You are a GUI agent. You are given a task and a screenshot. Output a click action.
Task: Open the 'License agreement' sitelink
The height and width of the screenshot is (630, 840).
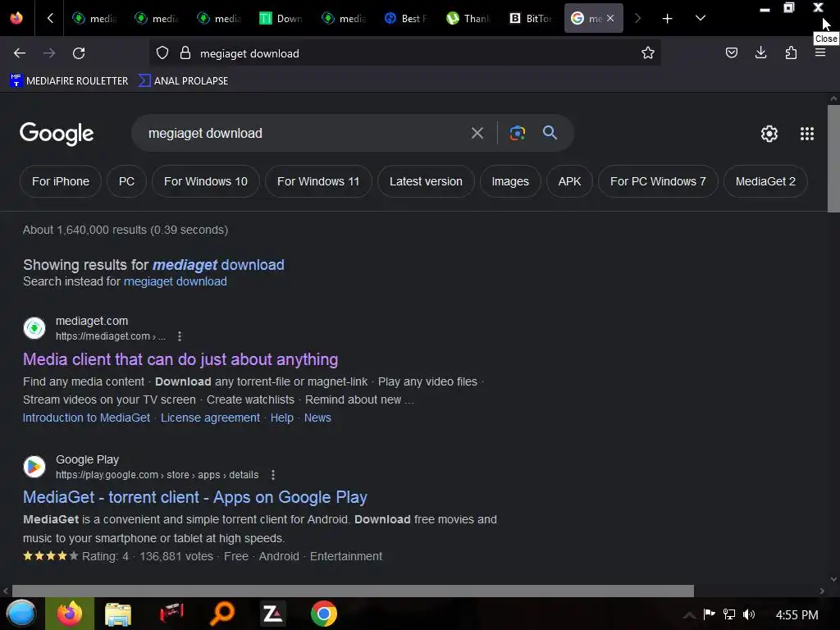(210, 418)
